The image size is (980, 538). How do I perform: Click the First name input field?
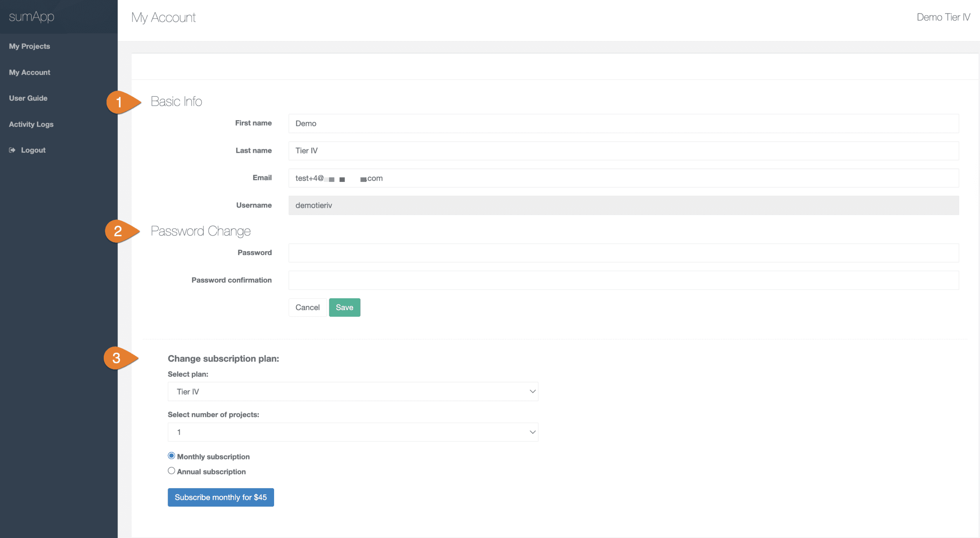(623, 123)
